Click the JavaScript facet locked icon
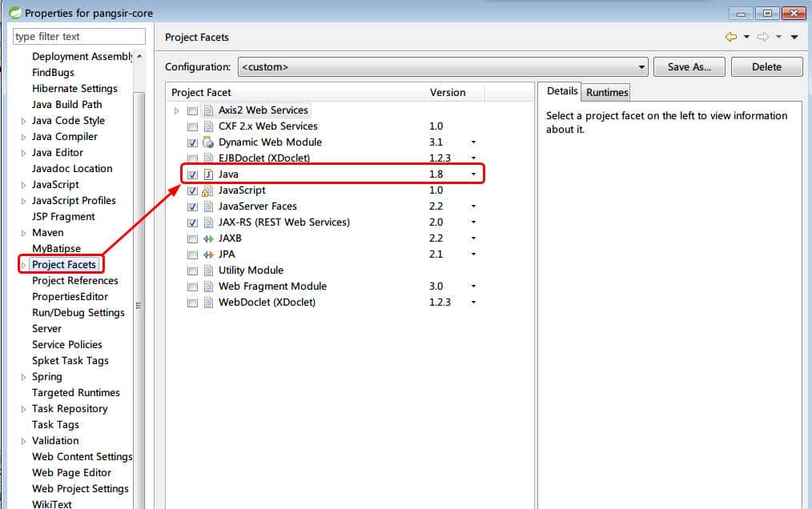This screenshot has height=509, width=812. [x=207, y=190]
